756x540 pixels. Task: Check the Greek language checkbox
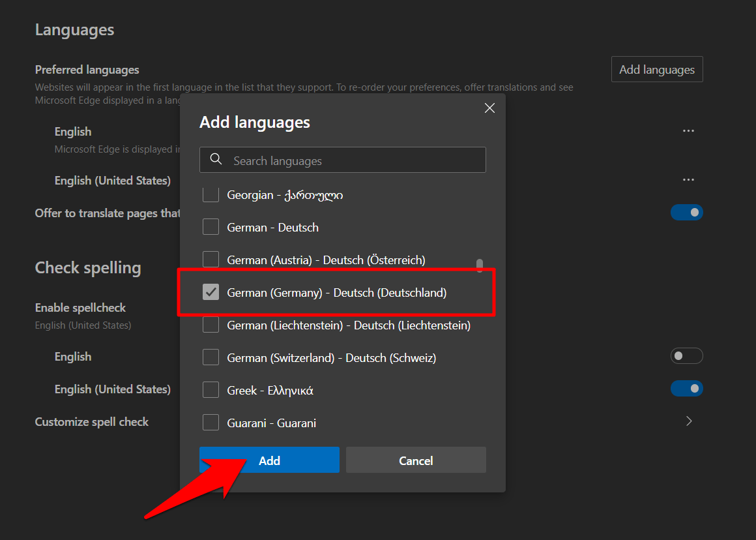pos(211,390)
